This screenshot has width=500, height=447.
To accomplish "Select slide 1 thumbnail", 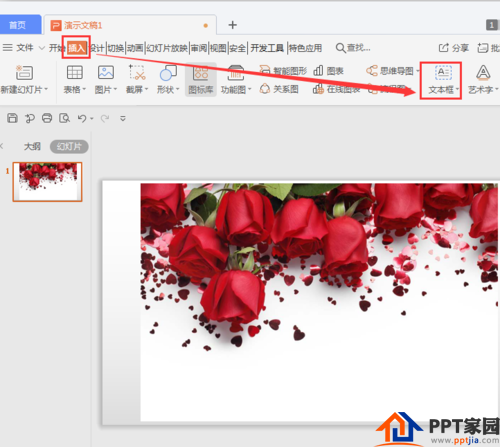I will pos(47,182).
